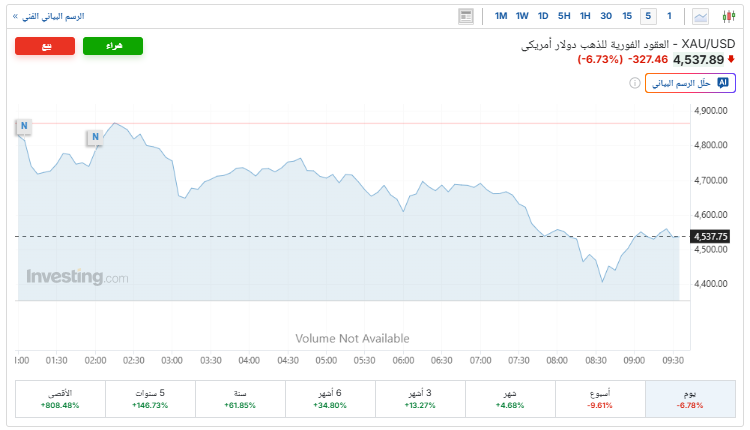Click the red sell button
Image resolution: width=750 pixels, height=430 pixels.
click(x=45, y=46)
